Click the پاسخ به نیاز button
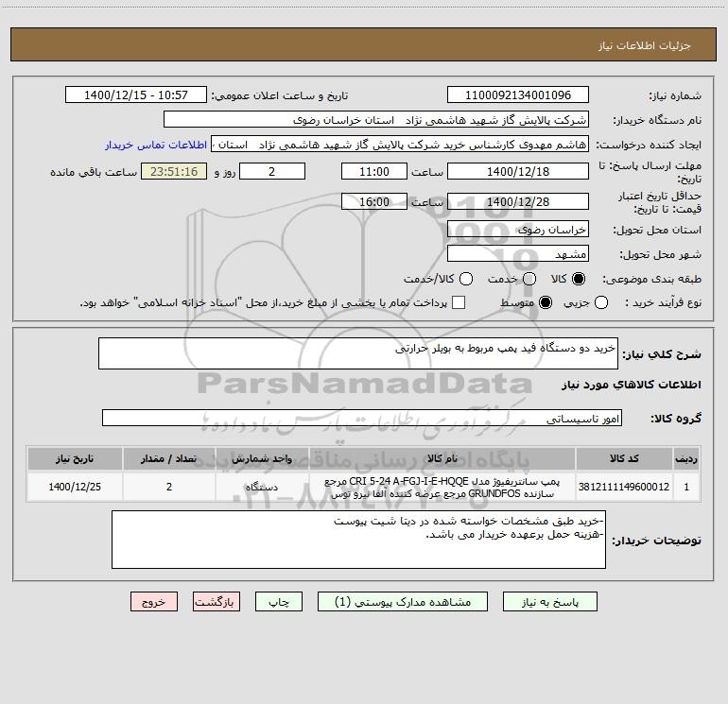Screen dimensions: 728x704 pyautogui.click(x=549, y=601)
